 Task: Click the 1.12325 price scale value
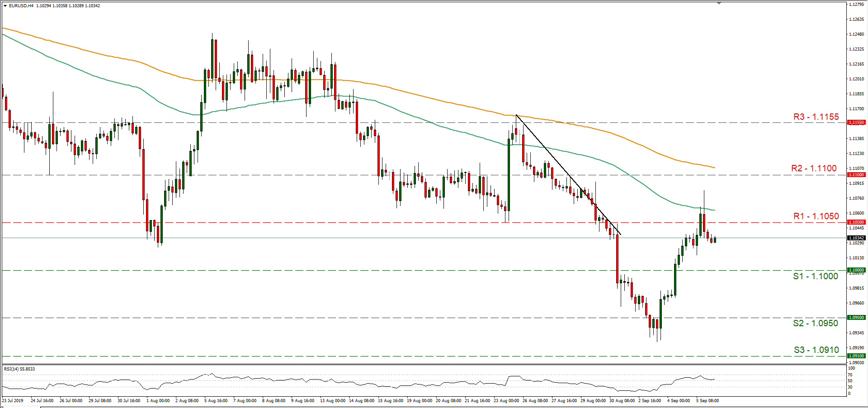(x=857, y=49)
